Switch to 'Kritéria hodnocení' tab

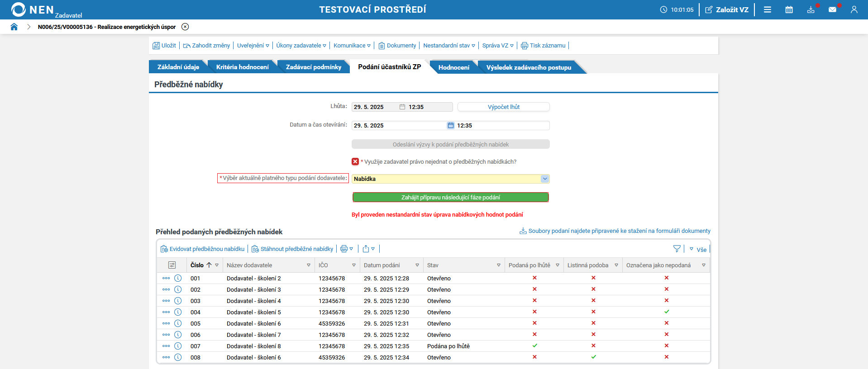242,67
